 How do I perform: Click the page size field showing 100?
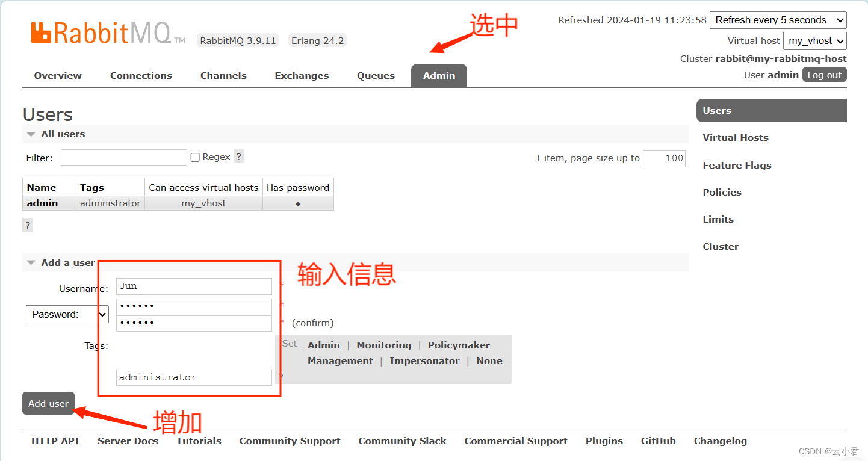pyautogui.click(x=664, y=158)
